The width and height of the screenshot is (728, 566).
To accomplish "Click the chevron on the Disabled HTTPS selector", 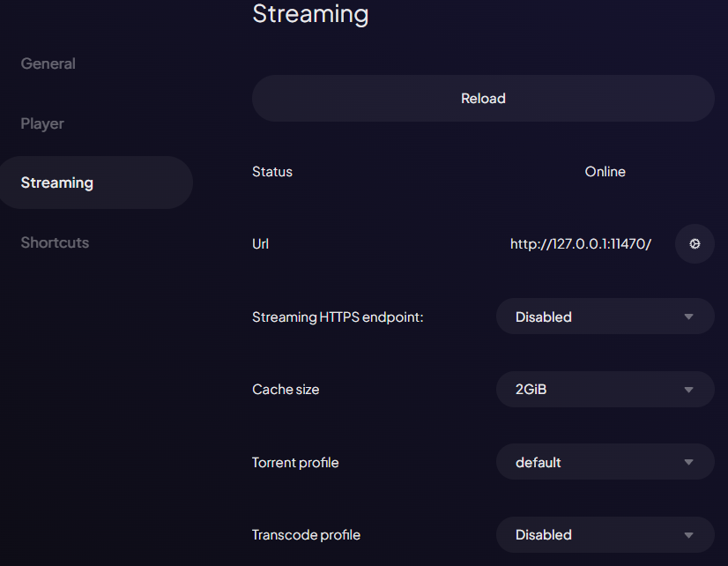I will pos(691,316).
